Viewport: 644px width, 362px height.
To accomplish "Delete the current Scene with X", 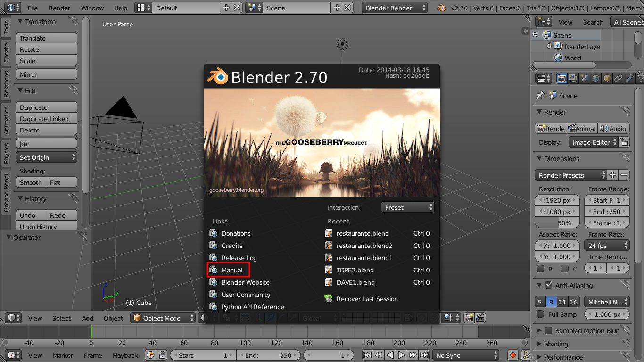I will click(x=348, y=8).
